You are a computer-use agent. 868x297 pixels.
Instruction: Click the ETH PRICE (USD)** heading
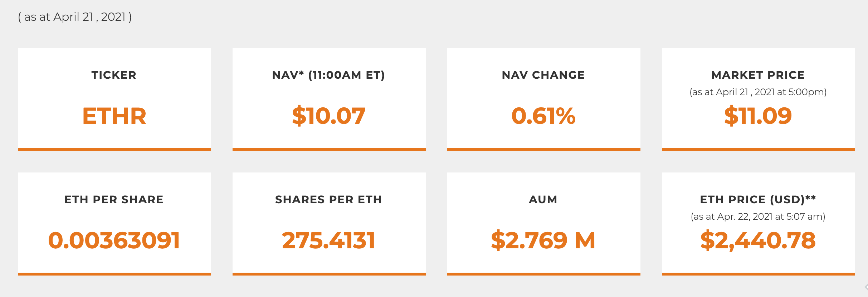[x=758, y=200]
